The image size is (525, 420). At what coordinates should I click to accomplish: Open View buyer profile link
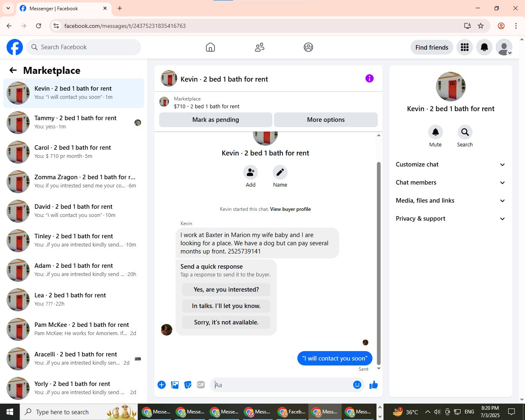[290, 209]
